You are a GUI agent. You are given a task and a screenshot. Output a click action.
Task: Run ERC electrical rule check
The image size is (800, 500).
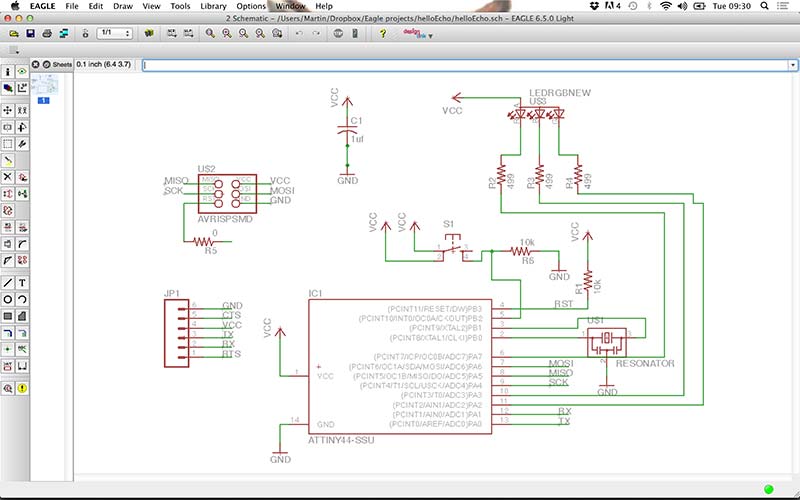[8, 388]
